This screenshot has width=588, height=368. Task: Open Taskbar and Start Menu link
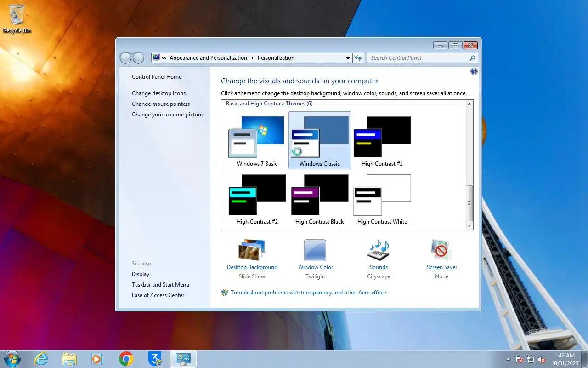click(160, 285)
